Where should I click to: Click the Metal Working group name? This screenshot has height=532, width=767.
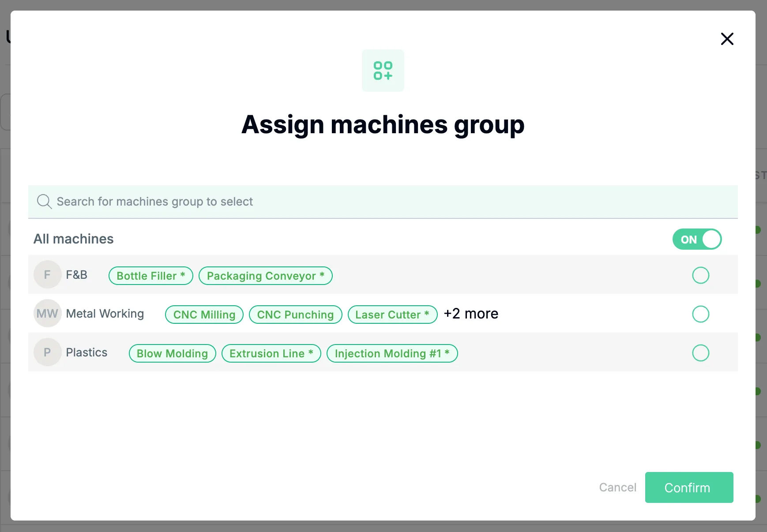click(x=105, y=314)
